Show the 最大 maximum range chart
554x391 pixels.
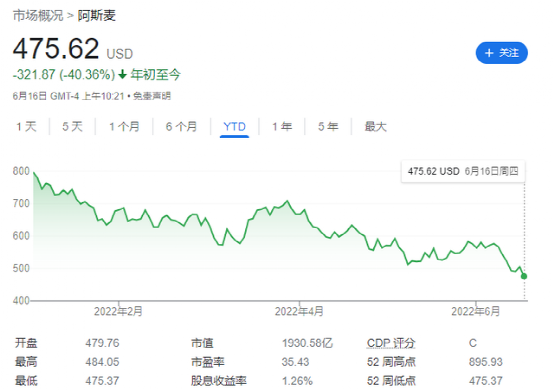tap(376, 126)
